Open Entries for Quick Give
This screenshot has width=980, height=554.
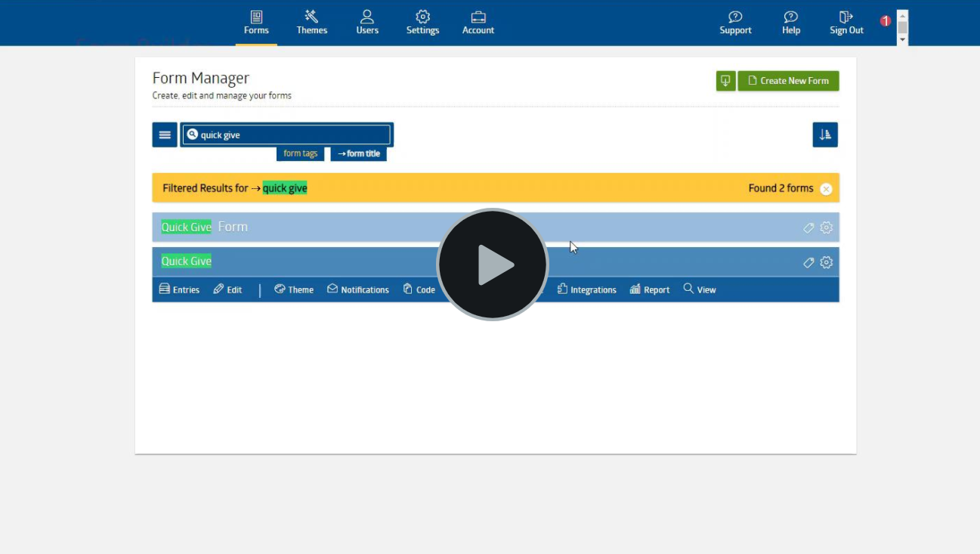pyautogui.click(x=180, y=289)
